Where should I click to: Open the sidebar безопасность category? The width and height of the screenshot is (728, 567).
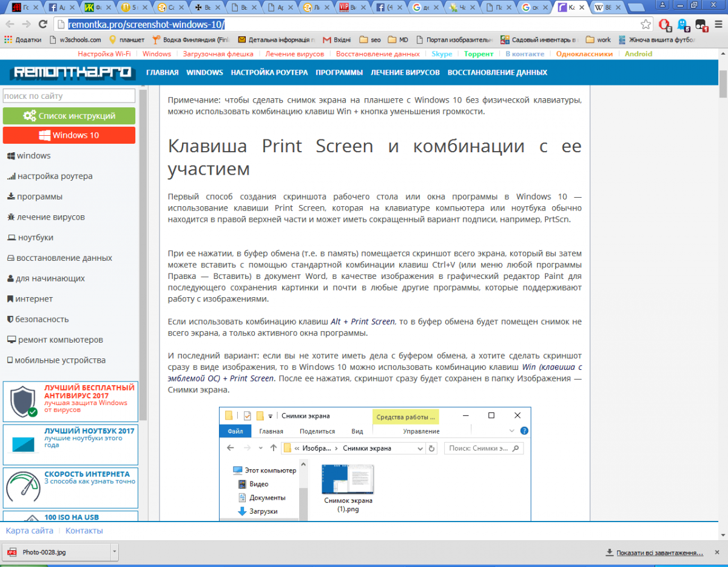38,320
